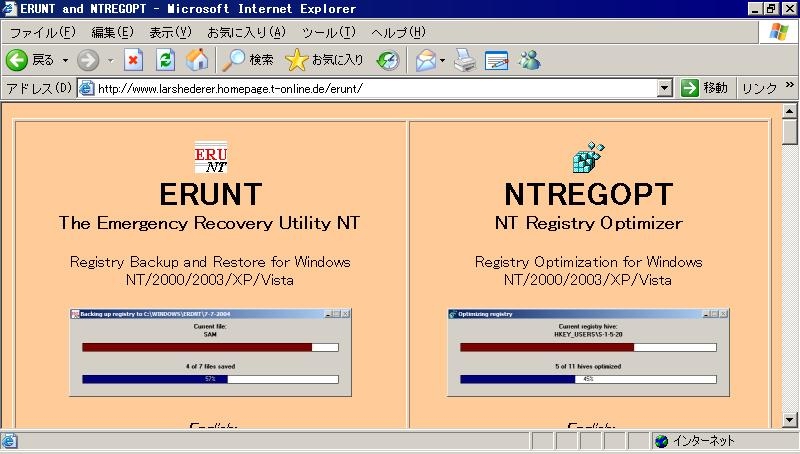Click the IE title bar icon

[x=9, y=9]
